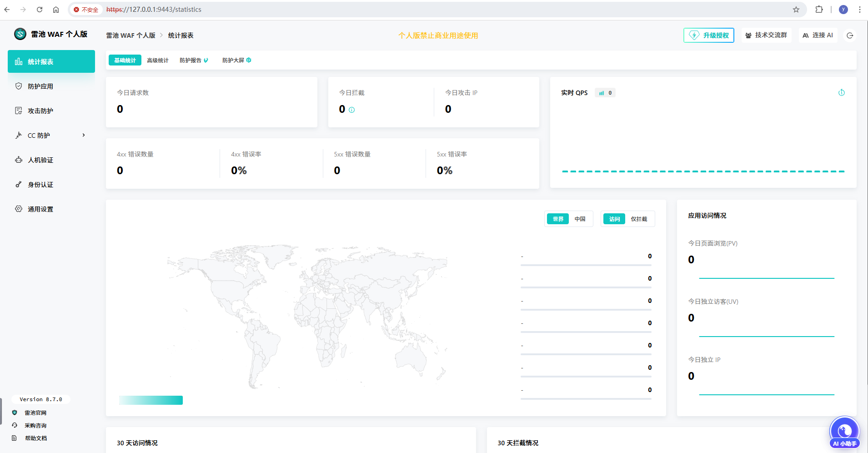868x453 pixels.
Task: Go to the browser home page
Action: (x=56, y=10)
